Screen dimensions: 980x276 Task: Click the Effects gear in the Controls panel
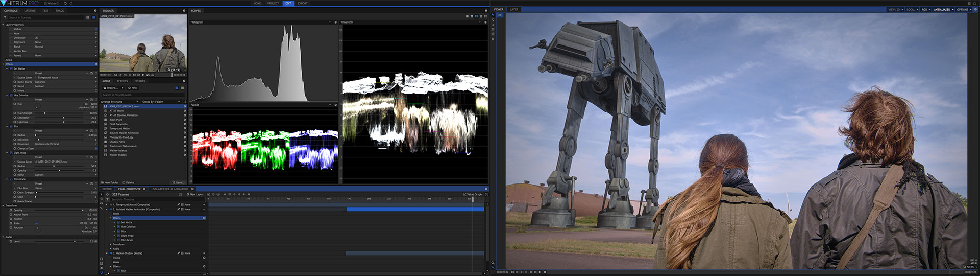(x=95, y=64)
